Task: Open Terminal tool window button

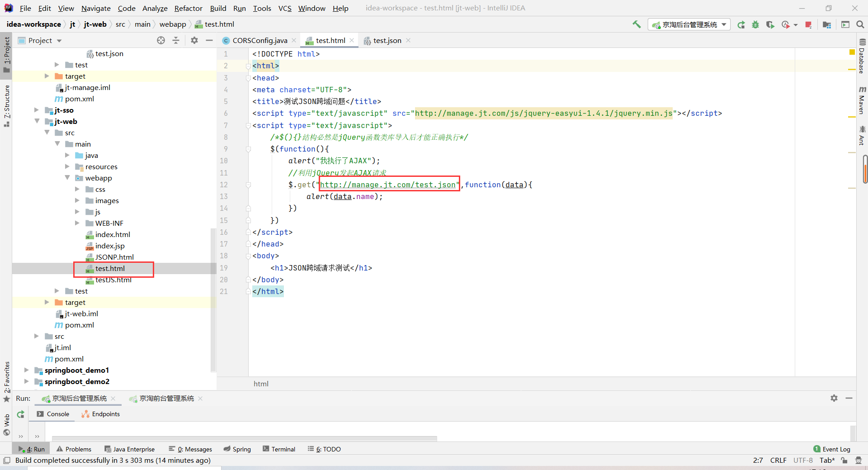Action: 279,449
